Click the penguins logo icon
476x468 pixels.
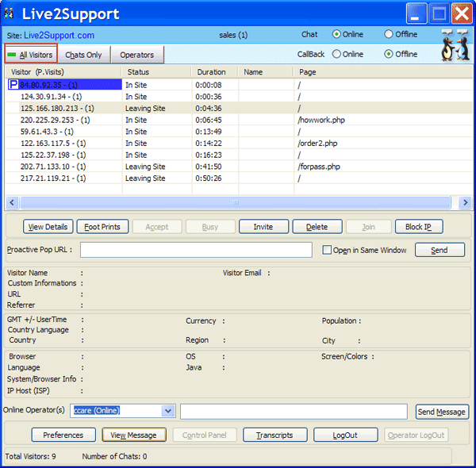(x=455, y=44)
